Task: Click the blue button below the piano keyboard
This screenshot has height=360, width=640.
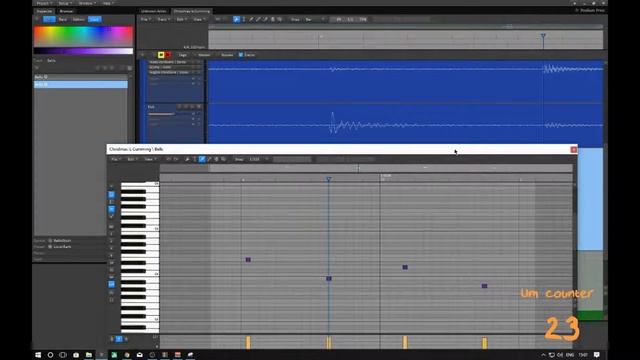Action: click(119, 339)
